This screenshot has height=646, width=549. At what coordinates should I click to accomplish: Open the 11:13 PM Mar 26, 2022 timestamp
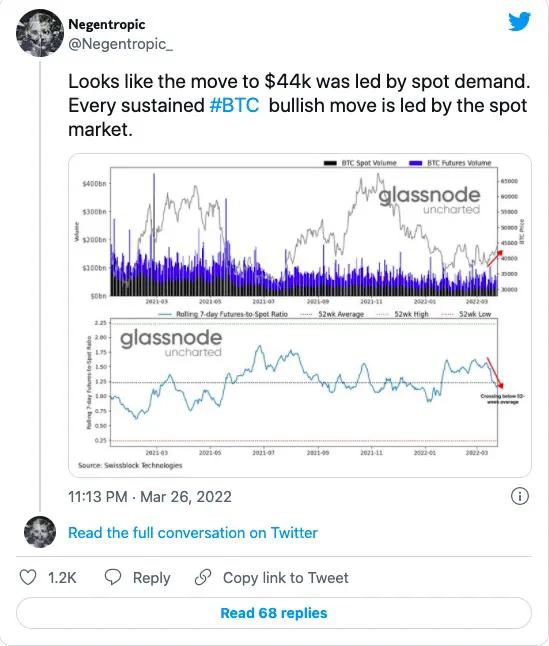point(150,496)
